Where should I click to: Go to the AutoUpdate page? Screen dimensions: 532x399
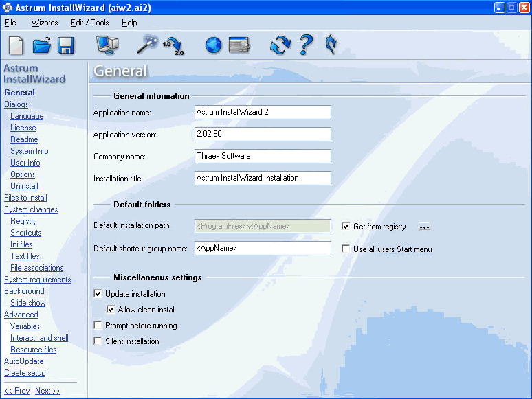click(x=24, y=361)
